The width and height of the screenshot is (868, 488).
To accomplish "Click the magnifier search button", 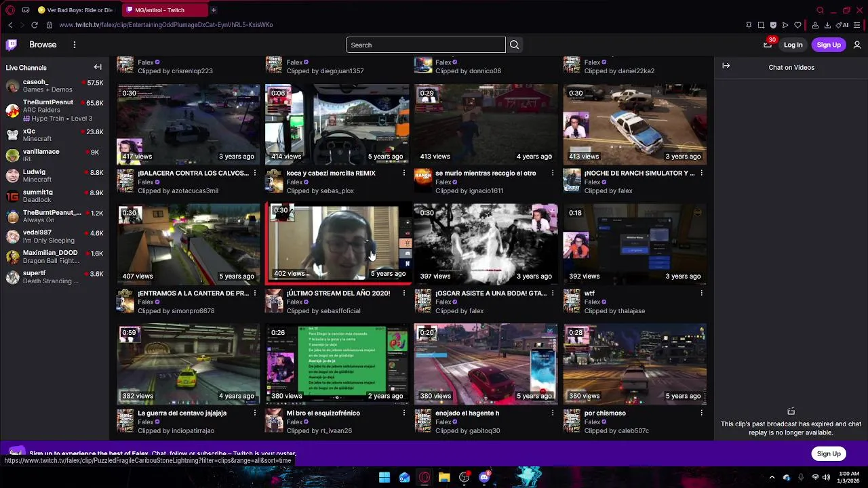I will point(514,45).
